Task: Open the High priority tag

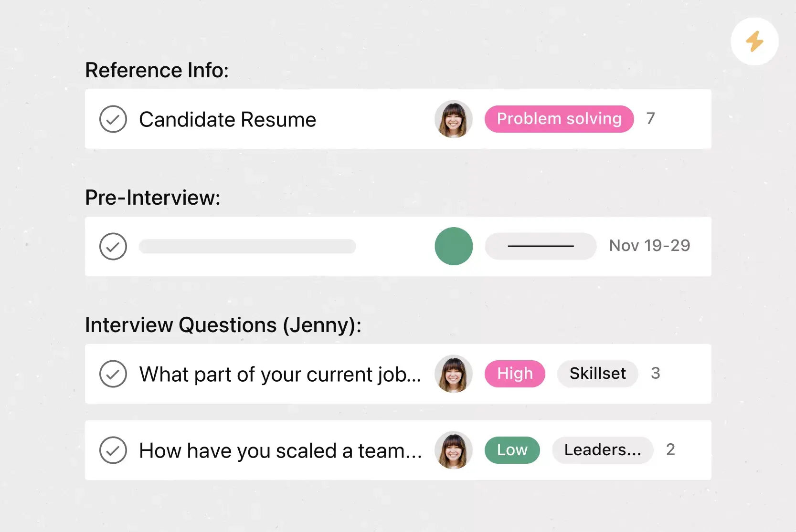Action: [x=515, y=374]
